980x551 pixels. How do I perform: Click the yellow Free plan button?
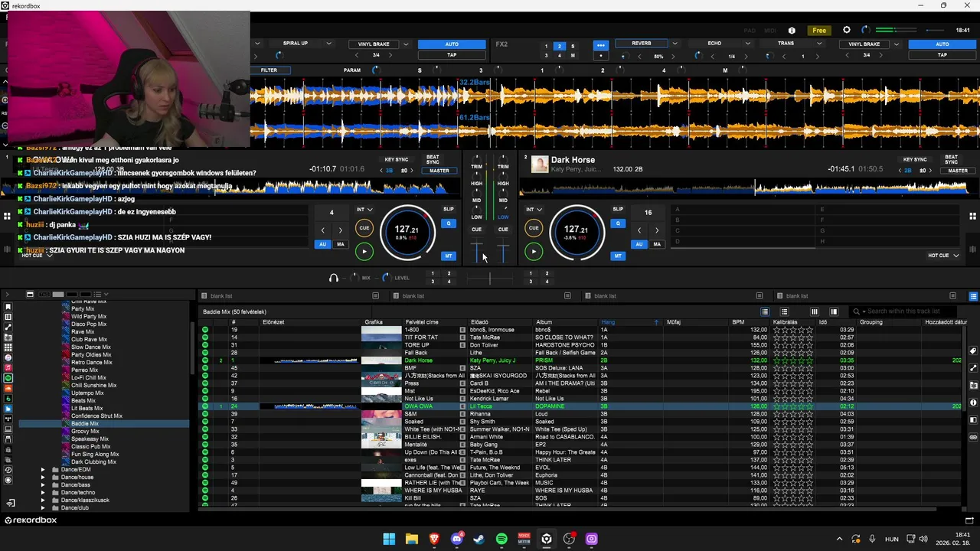pos(819,31)
